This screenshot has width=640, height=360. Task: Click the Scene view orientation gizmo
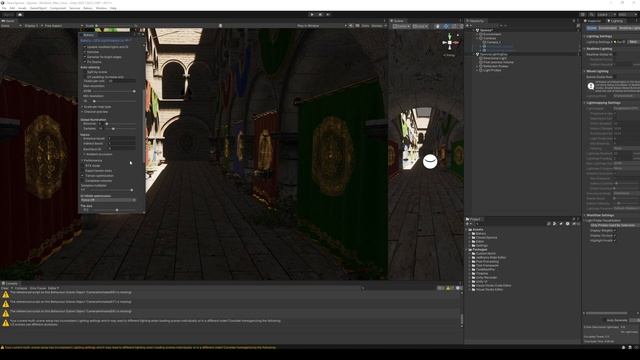coord(449,42)
